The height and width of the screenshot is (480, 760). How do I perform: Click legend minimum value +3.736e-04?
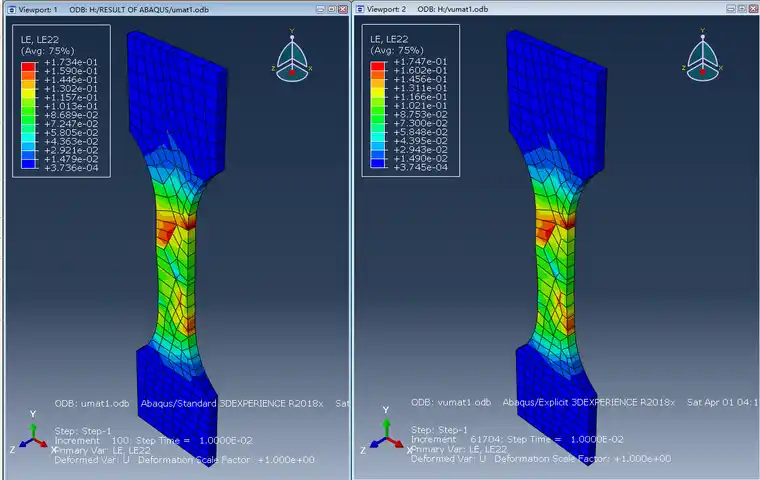(71, 168)
